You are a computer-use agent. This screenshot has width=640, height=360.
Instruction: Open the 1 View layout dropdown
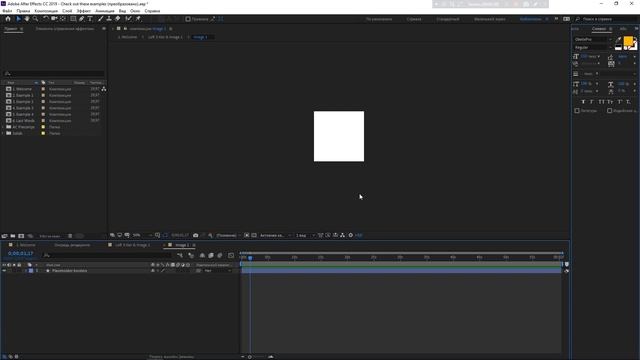pyautogui.click(x=305, y=235)
